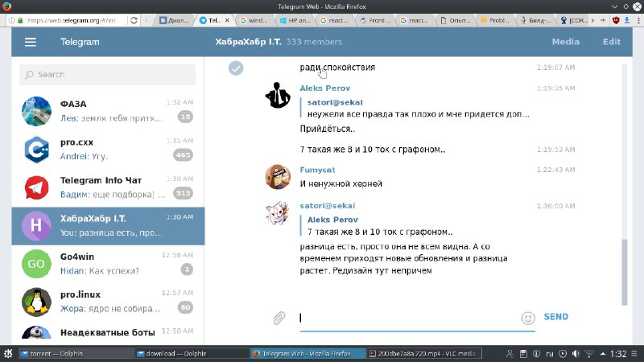Image resolution: width=644 pixels, height=362 pixels.
Task: Open the Wi-Fi network tray icon
Action: click(x=589, y=353)
